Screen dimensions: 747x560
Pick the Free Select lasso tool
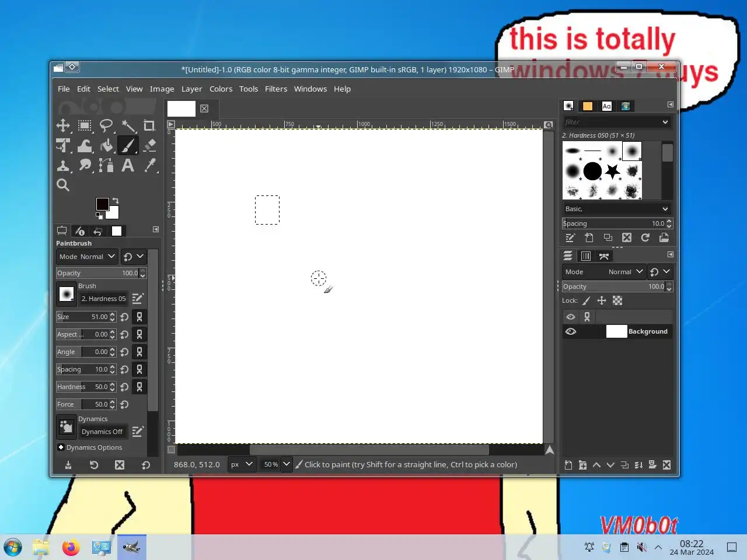point(106,125)
